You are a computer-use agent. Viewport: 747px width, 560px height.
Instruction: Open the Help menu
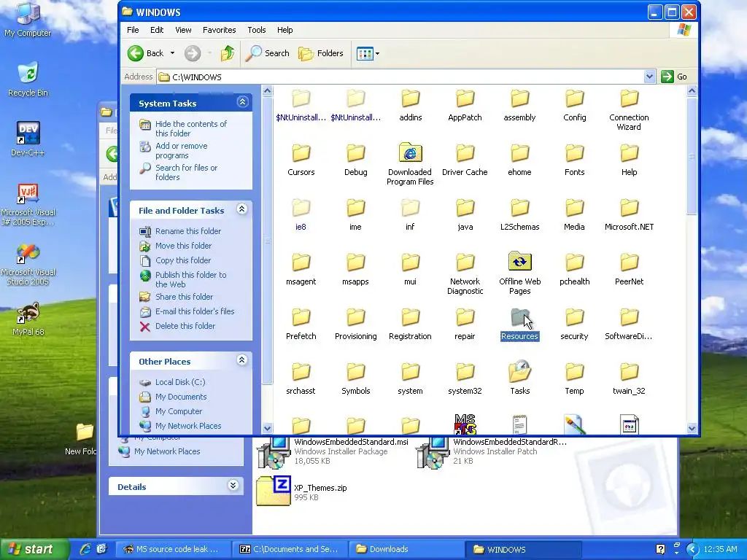click(x=285, y=30)
